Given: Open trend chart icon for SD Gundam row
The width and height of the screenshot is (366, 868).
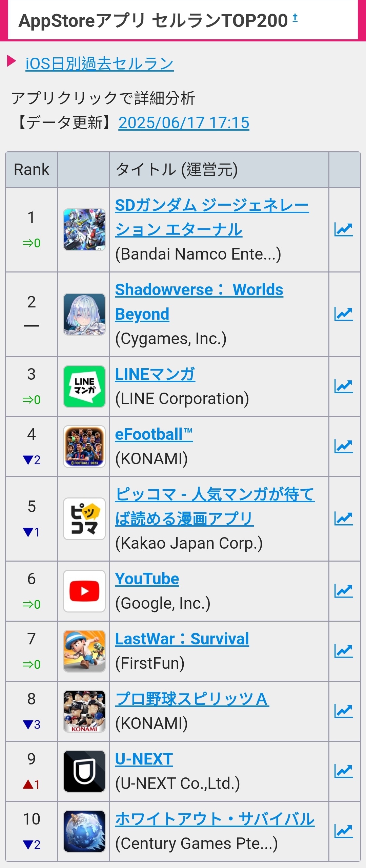Looking at the screenshot, I should click(x=344, y=230).
